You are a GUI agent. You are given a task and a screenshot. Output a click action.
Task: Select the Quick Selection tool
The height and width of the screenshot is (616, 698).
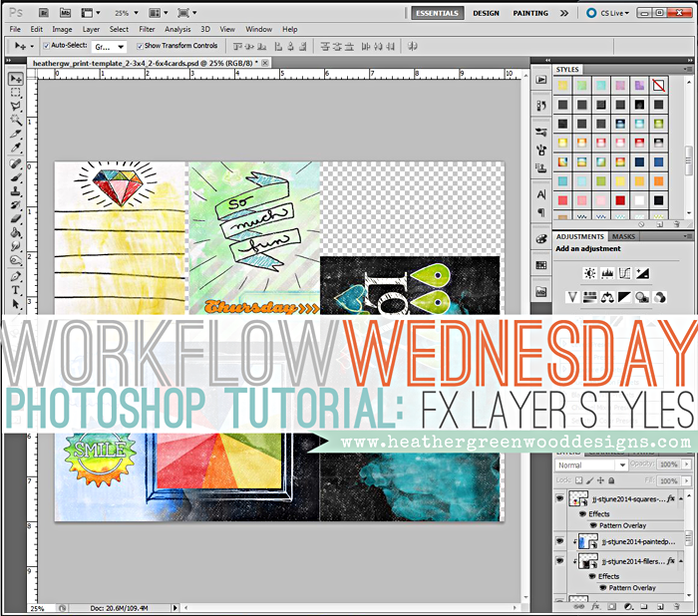pos(16,120)
